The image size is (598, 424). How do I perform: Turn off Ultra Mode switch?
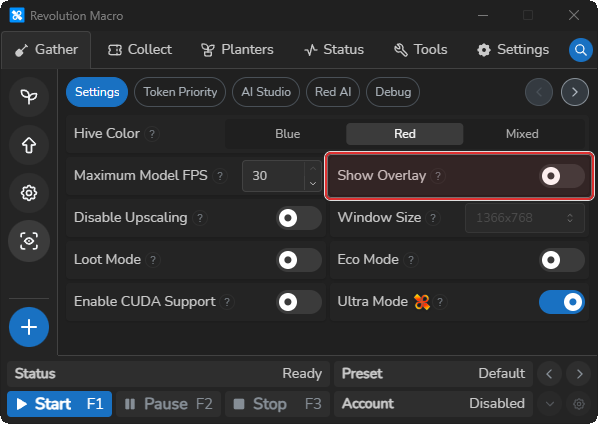[561, 302]
